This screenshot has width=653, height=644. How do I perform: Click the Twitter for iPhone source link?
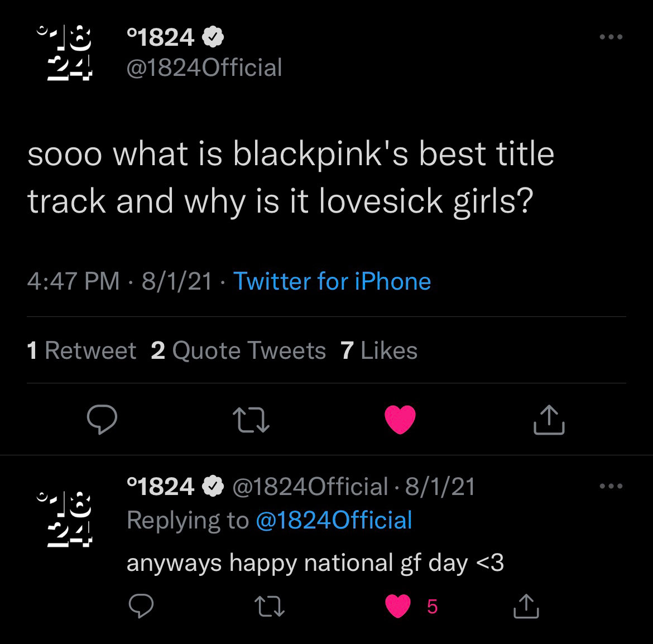pyautogui.click(x=332, y=281)
